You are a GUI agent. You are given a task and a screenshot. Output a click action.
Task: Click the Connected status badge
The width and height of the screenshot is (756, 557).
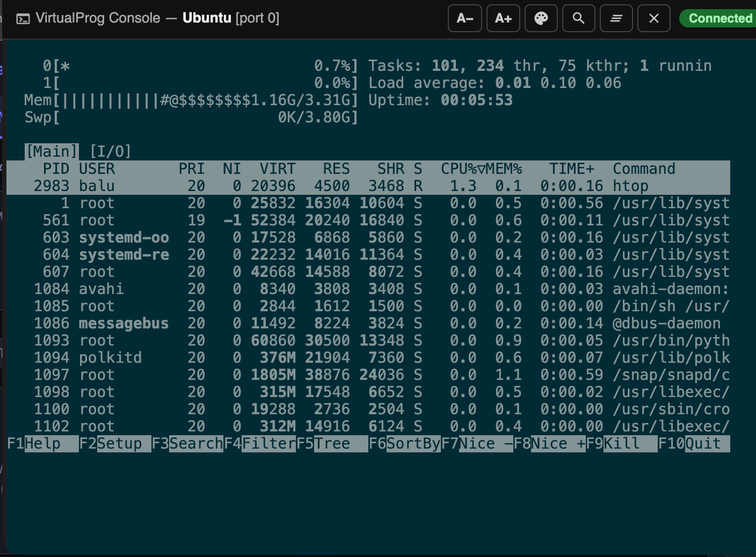point(718,18)
